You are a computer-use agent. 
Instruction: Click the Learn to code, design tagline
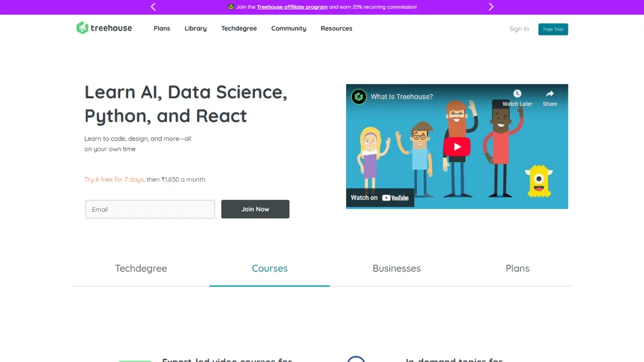tap(138, 144)
